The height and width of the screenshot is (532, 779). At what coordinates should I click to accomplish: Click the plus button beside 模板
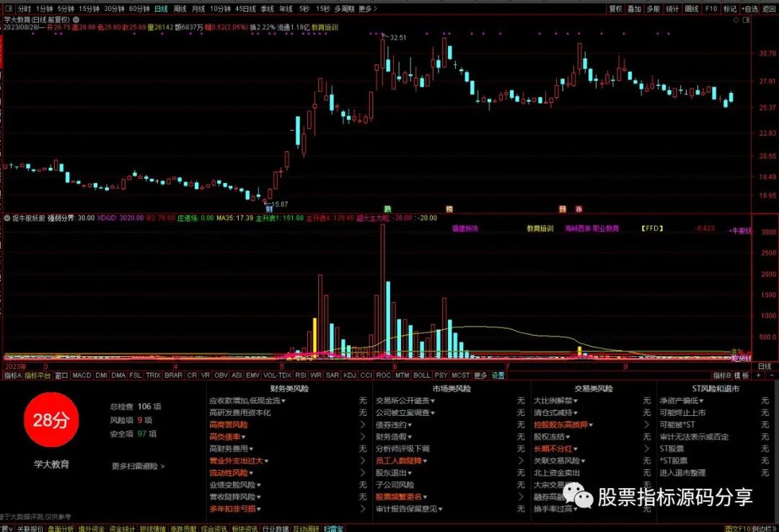pyautogui.click(x=758, y=376)
